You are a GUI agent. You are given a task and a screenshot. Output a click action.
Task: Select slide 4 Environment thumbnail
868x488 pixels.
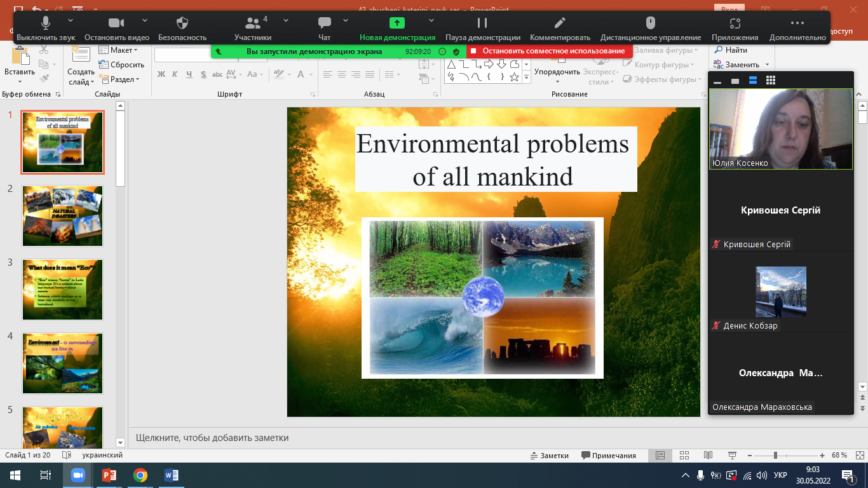(62, 363)
